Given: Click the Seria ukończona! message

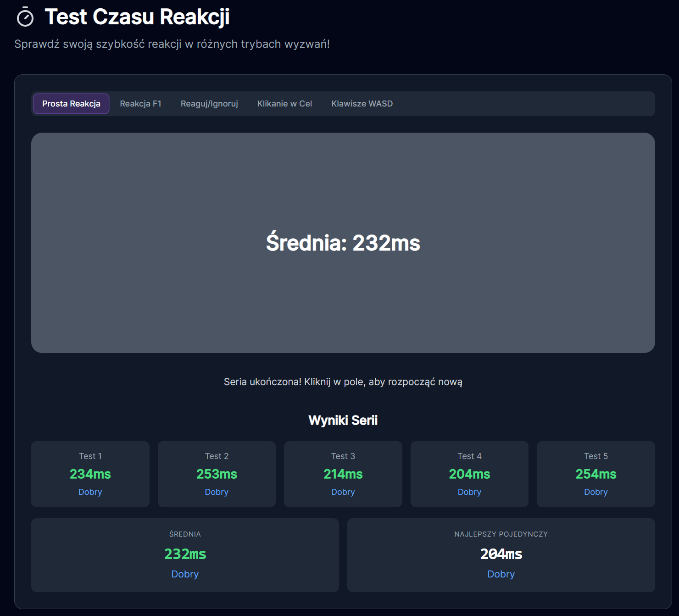Looking at the screenshot, I should tap(343, 382).
